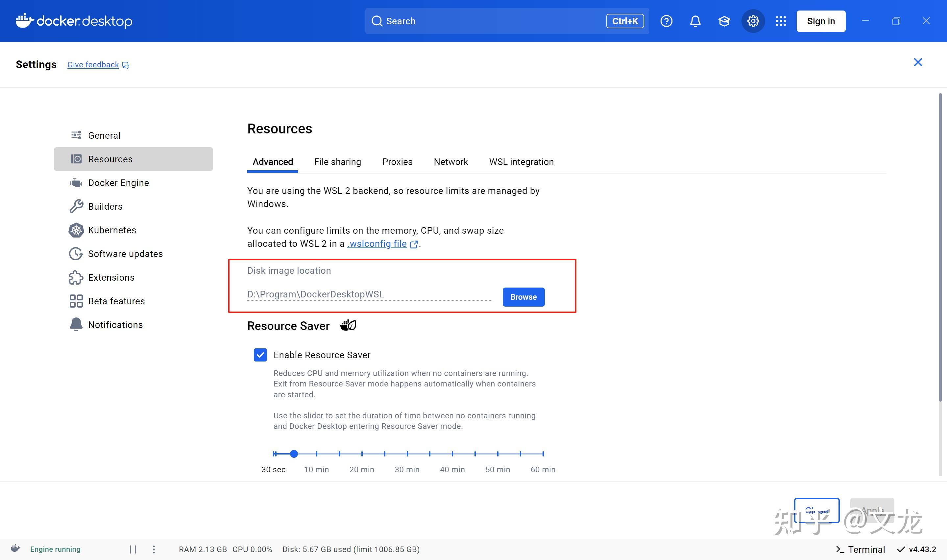Click the Kubernetes wheel icon

[x=76, y=230]
